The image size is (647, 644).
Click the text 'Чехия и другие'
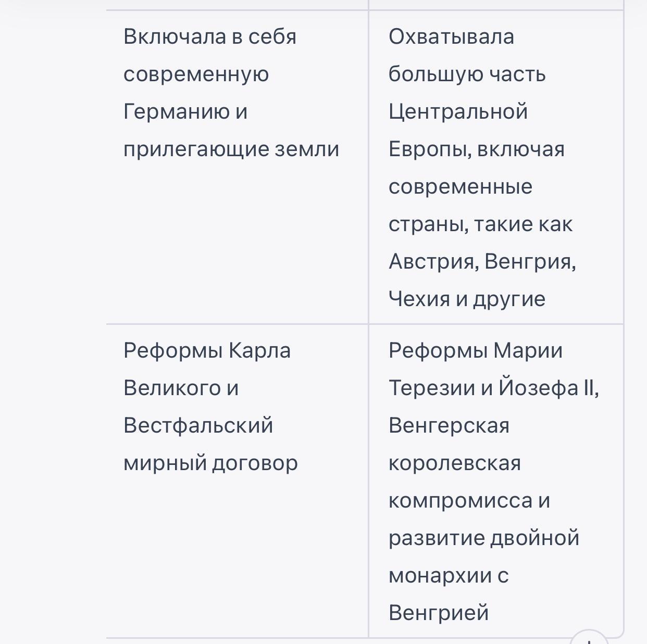pyautogui.click(x=467, y=299)
